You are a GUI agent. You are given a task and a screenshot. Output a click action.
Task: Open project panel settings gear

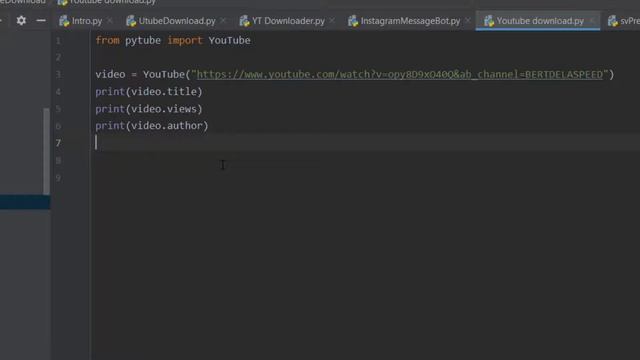click(21, 20)
